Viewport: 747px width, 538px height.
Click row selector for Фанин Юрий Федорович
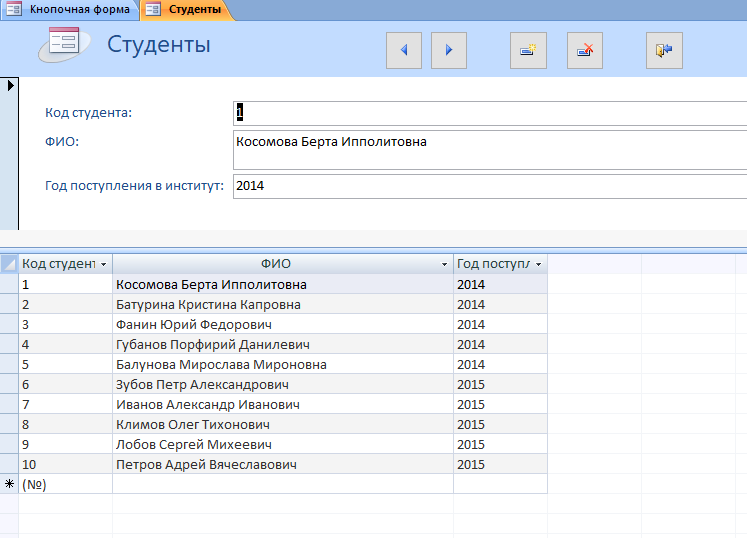[9, 325]
